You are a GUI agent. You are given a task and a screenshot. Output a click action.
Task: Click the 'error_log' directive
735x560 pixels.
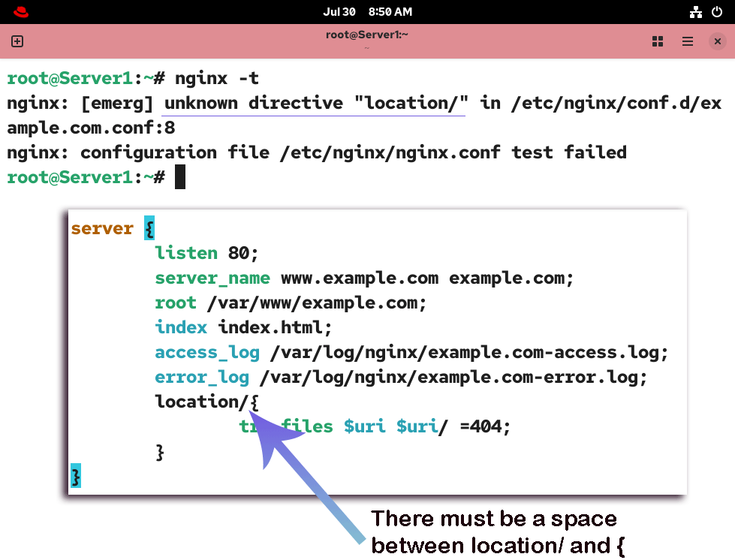202,378
